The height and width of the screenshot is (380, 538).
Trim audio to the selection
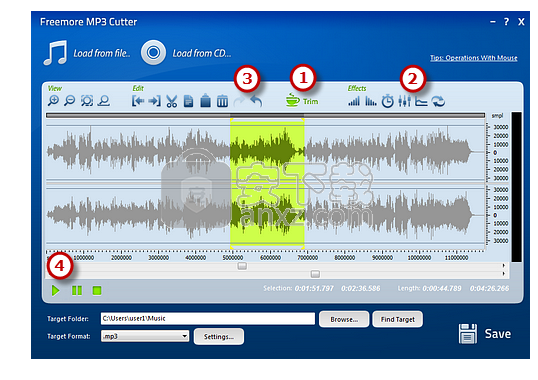coord(302,100)
